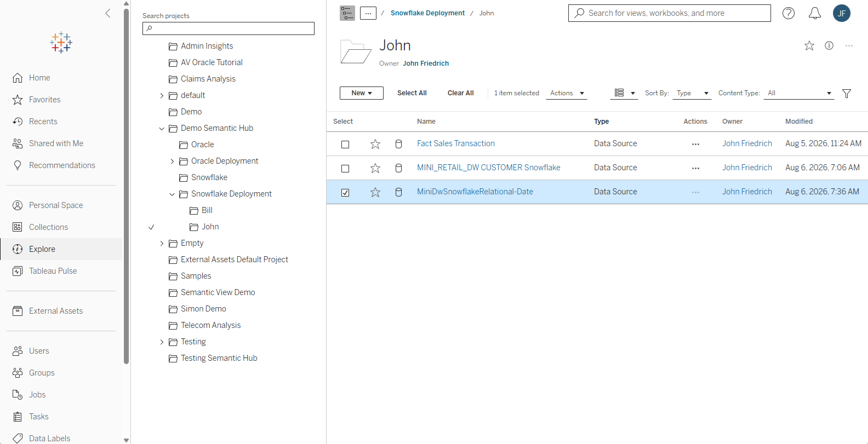Click the Clear All button
The image size is (868, 444).
[461, 93]
